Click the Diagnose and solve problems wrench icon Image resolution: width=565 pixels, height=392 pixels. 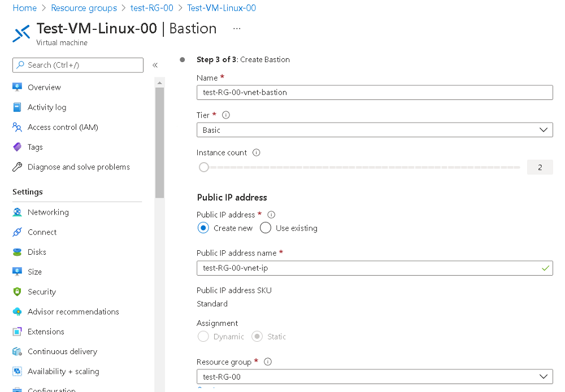(x=17, y=167)
